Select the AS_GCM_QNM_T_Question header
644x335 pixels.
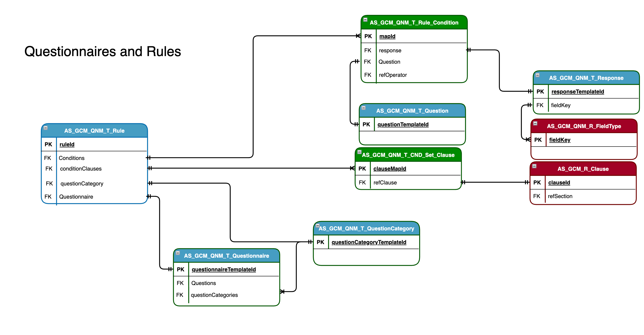pyautogui.click(x=412, y=111)
